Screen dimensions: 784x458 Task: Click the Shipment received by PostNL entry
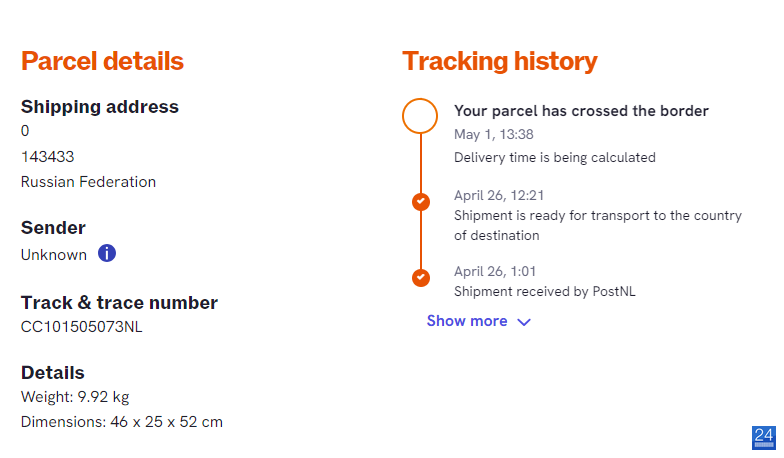(544, 292)
